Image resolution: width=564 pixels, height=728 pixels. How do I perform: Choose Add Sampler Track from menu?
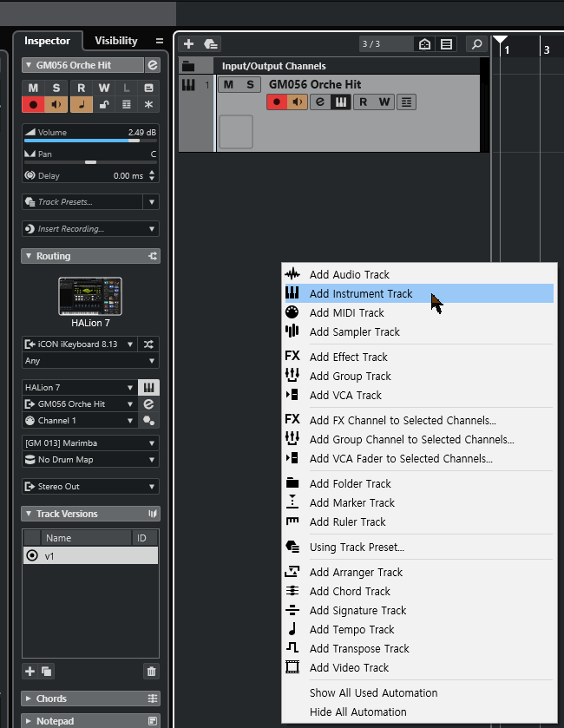coord(419,331)
